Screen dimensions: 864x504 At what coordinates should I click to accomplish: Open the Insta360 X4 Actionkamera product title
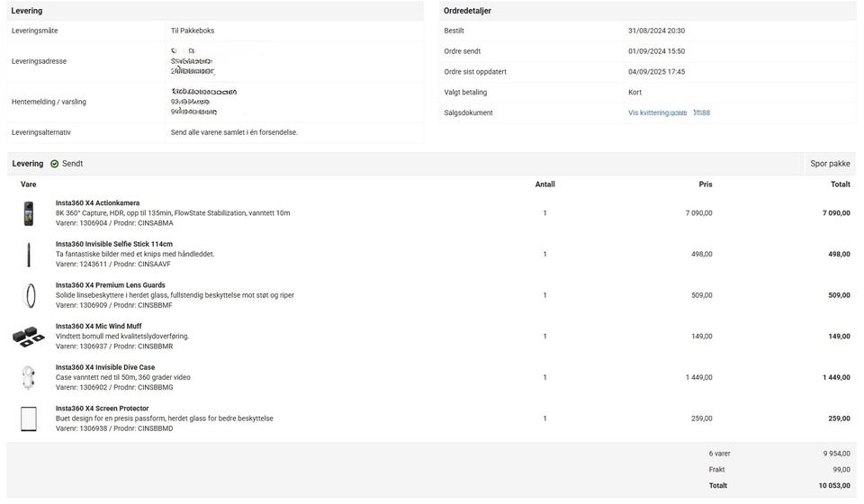(x=97, y=203)
